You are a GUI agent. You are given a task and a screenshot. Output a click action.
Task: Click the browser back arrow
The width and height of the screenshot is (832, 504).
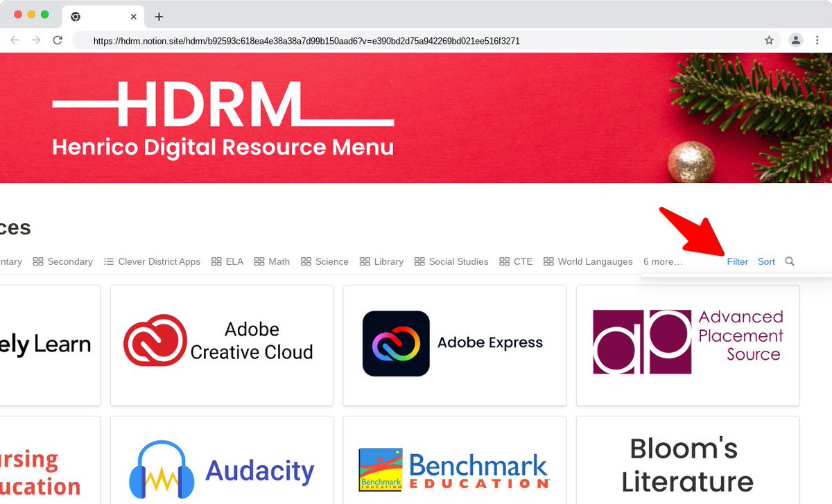[x=15, y=40]
